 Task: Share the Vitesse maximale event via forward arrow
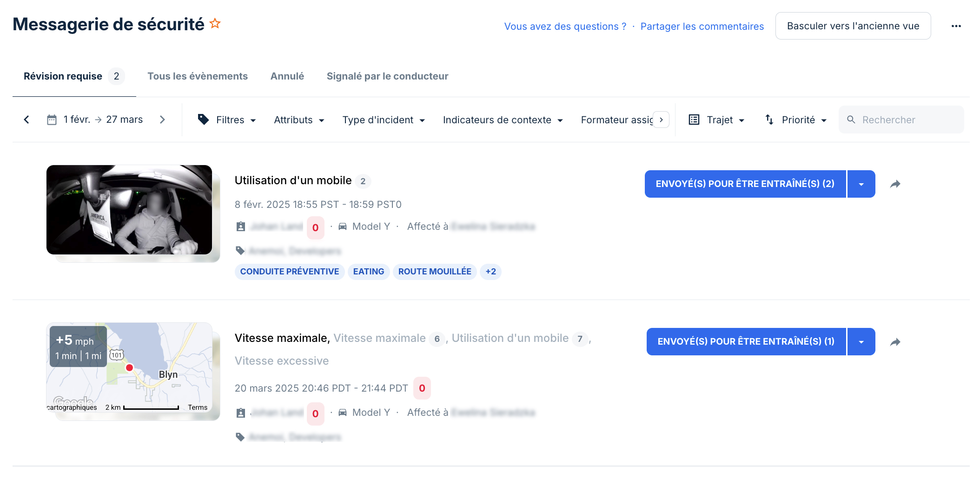click(x=895, y=342)
